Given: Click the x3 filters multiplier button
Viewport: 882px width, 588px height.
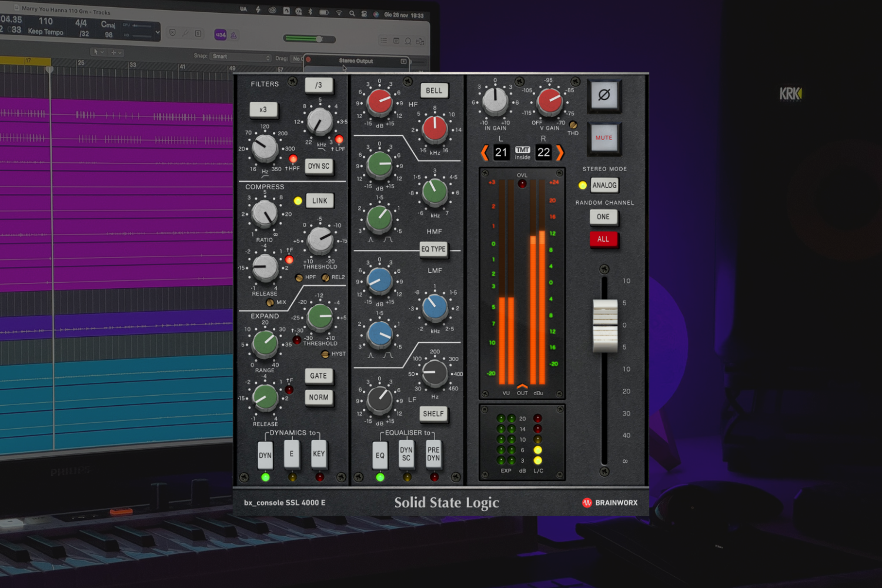Looking at the screenshot, I should [x=264, y=110].
